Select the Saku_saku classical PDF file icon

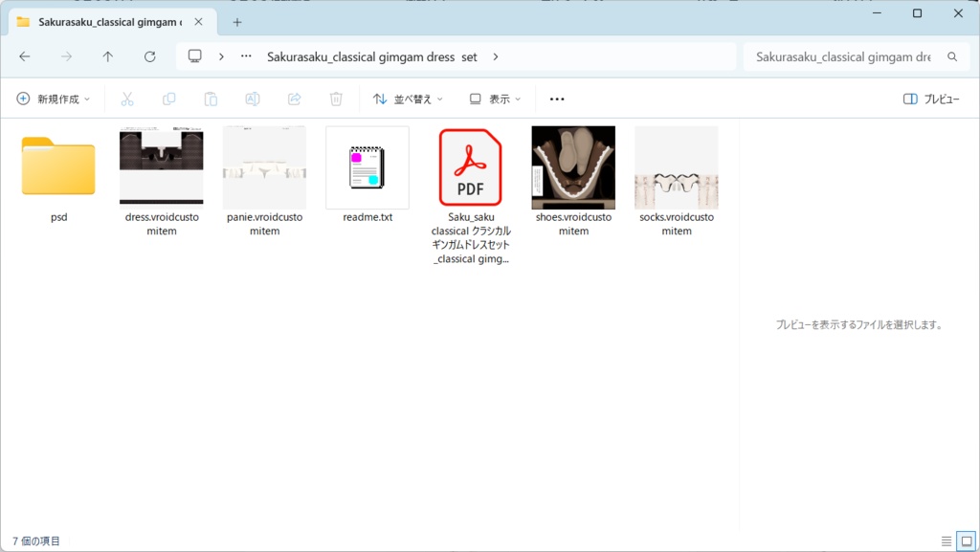pos(470,167)
